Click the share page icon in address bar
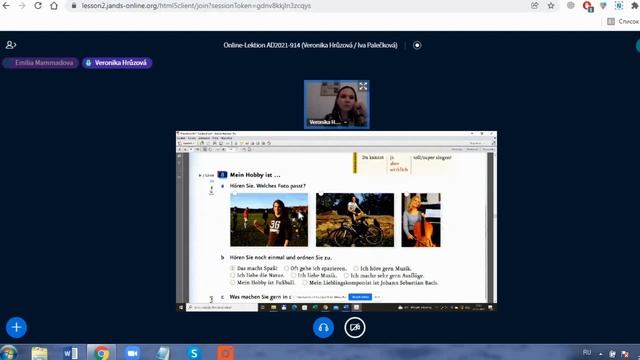 pyautogui.click(x=534, y=6)
